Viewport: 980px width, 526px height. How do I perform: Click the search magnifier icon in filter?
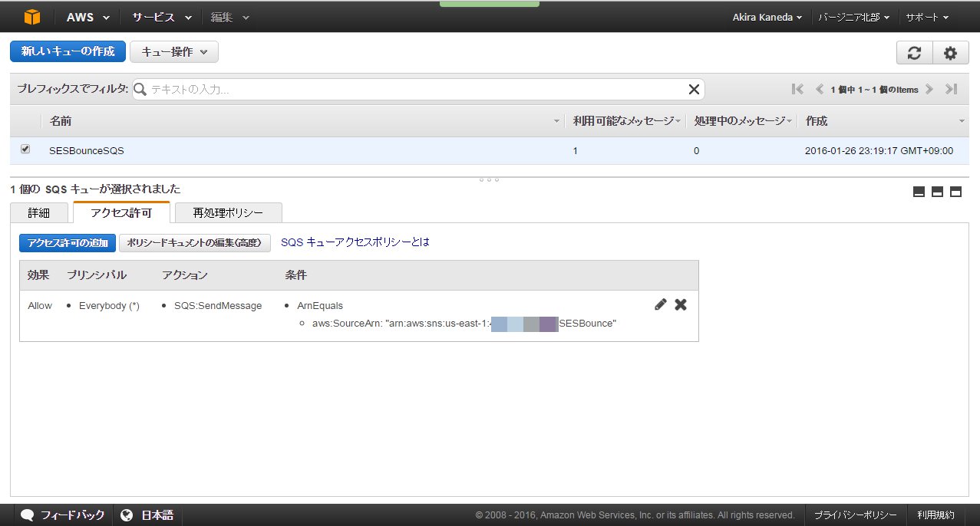click(141, 90)
